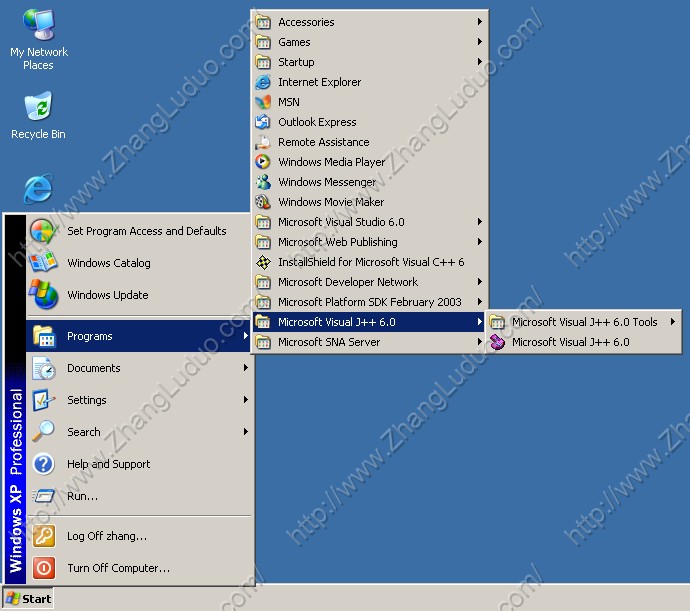The image size is (690, 611).
Task: Open the Recycle Bin desktop icon
Action: [38, 115]
